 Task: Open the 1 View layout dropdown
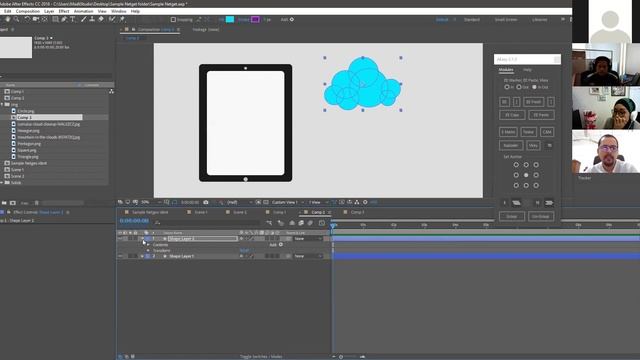[318, 202]
